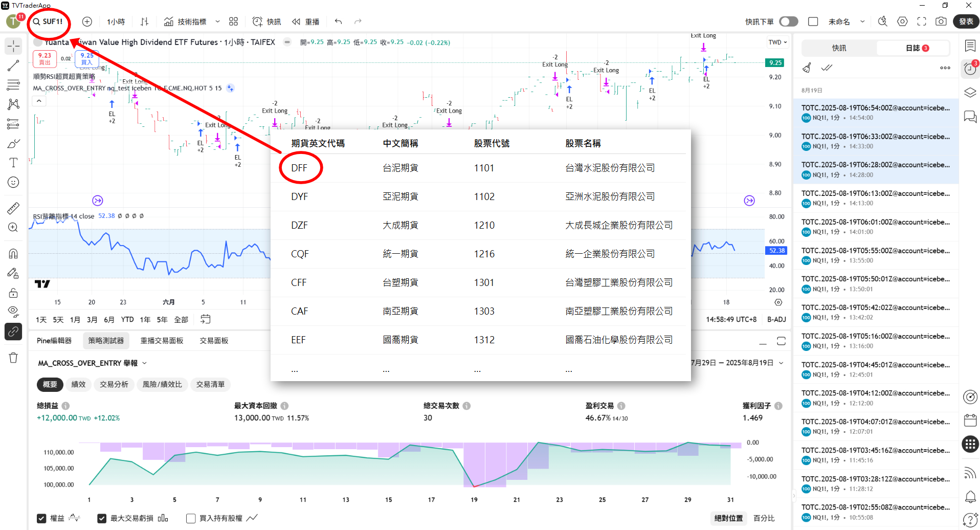Viewport: 980px width, 530px height.
Task: Redo the chart action
Action: [x=358, y=21]
